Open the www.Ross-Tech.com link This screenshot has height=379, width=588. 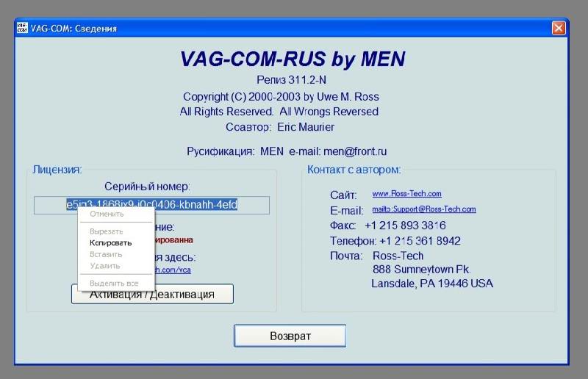(406, 194)
